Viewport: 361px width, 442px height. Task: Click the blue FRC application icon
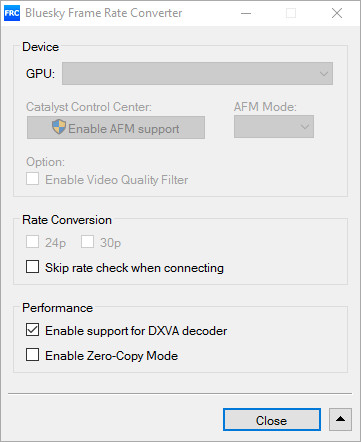click(x=12, y=13)
